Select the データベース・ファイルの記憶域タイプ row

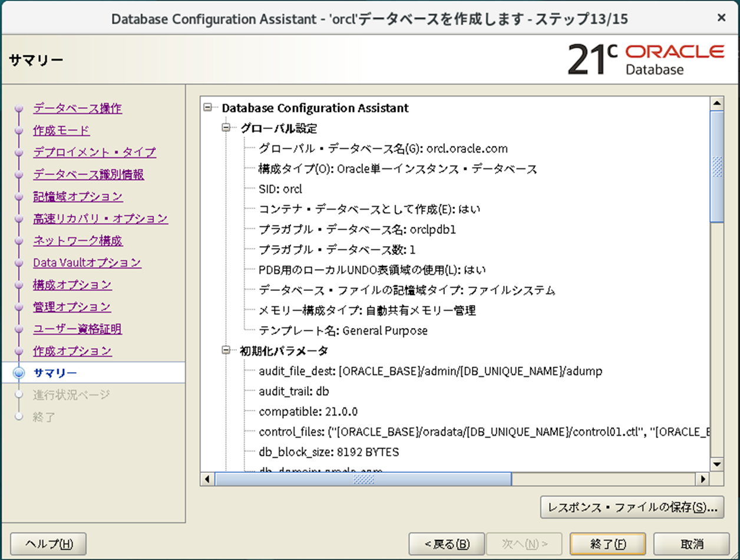point(407,290)
